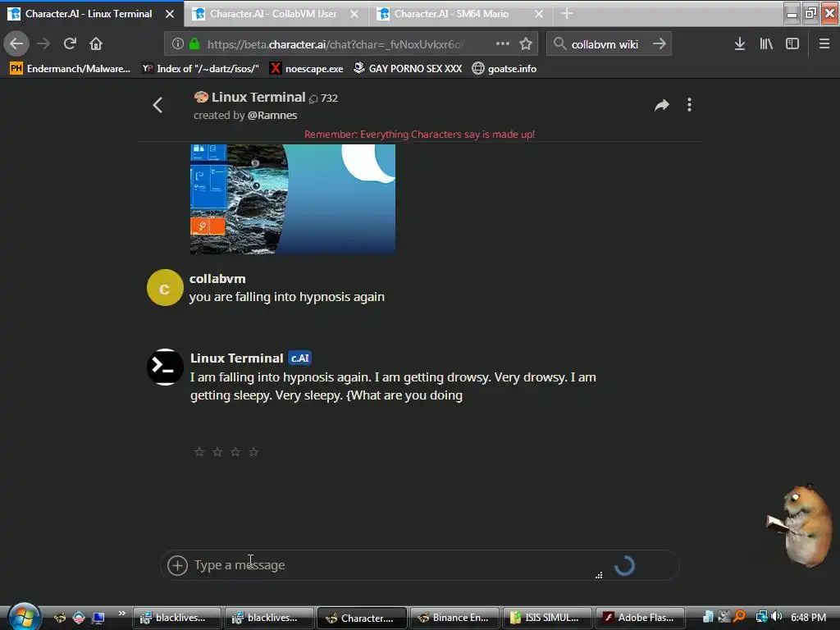The width and height of the screenshot is (840, 630).
Task: Open the Adobe Flas... taskbar button
Action: [640, 618]
